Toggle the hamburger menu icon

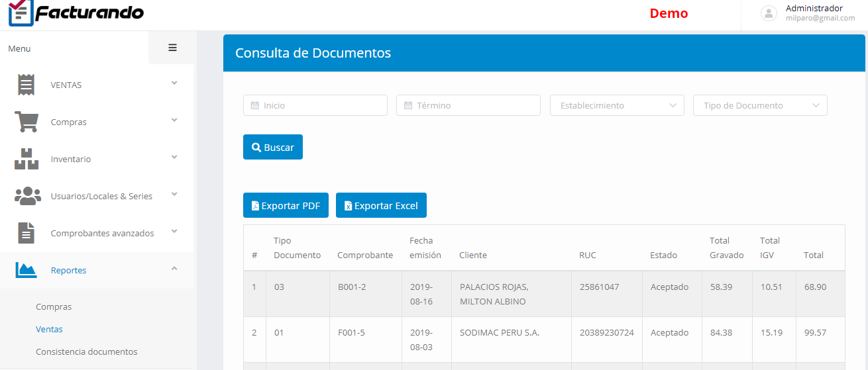coord(172,48)
